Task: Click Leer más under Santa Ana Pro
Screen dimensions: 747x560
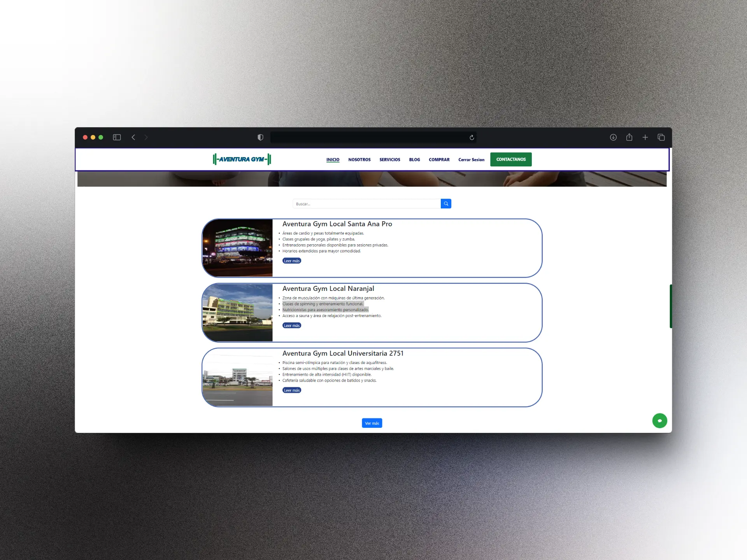Action: (292, 261)
